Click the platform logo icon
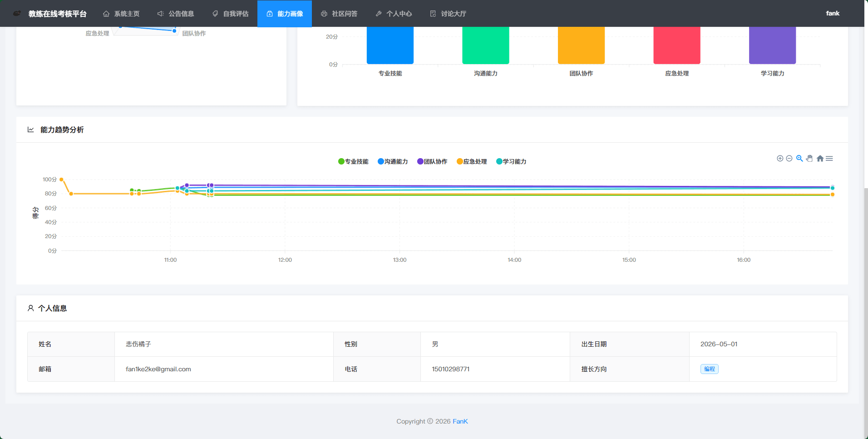The width and height of the screenshot is (868, 439). (x=17, y=14)
